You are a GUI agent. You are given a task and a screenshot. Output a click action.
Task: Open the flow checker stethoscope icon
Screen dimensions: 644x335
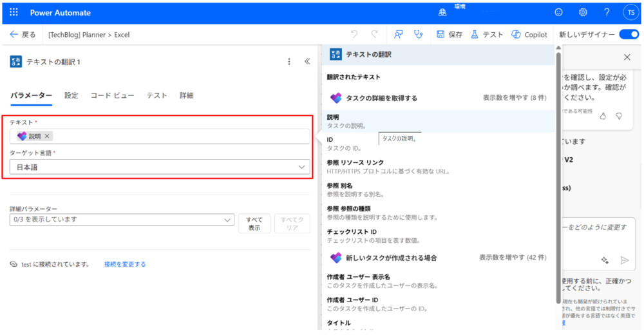pos(418,35)
